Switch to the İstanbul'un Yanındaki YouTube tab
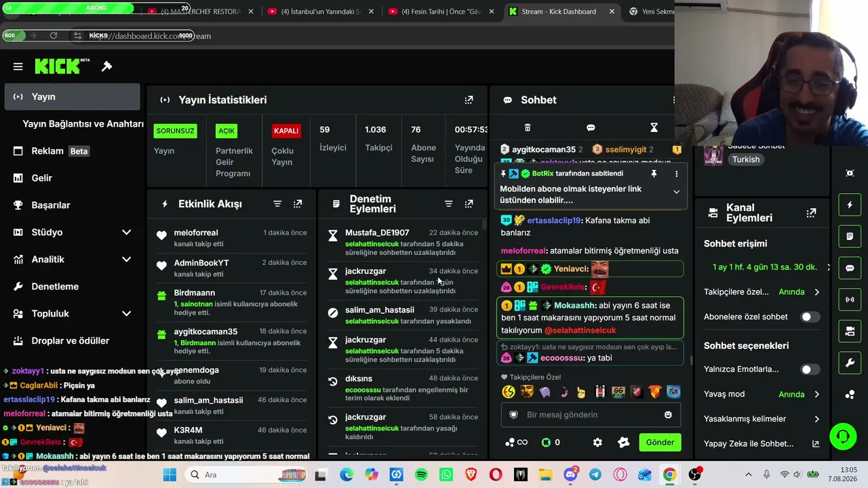This screenshot has width=868, height=488. pyautogui.click(x=320, y=12)
